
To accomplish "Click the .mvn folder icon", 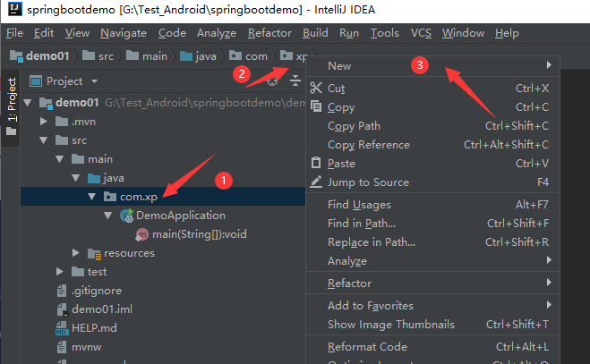I will point(62,122).
